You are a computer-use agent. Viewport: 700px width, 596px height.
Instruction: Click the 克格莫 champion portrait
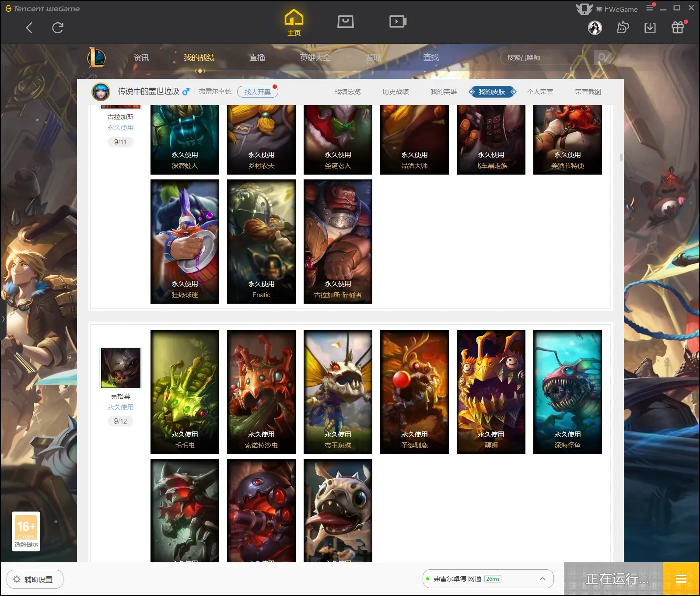(x=121, y=368)
